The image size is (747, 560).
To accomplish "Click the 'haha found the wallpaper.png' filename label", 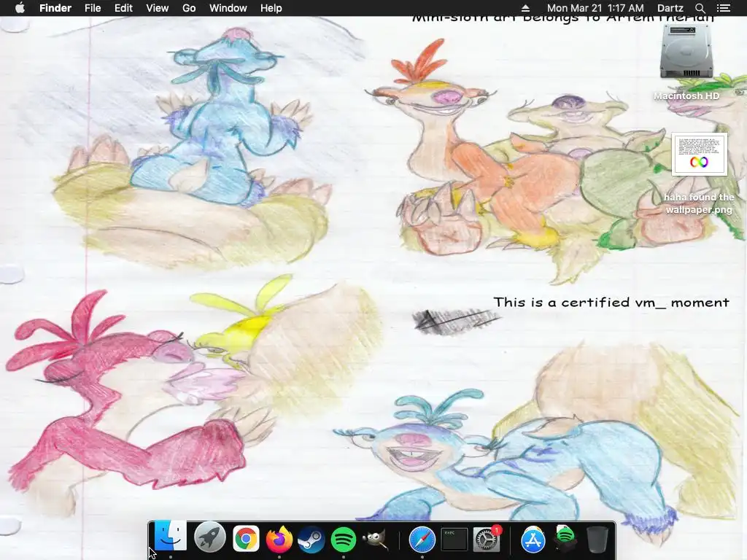I will tap(699, 203).
